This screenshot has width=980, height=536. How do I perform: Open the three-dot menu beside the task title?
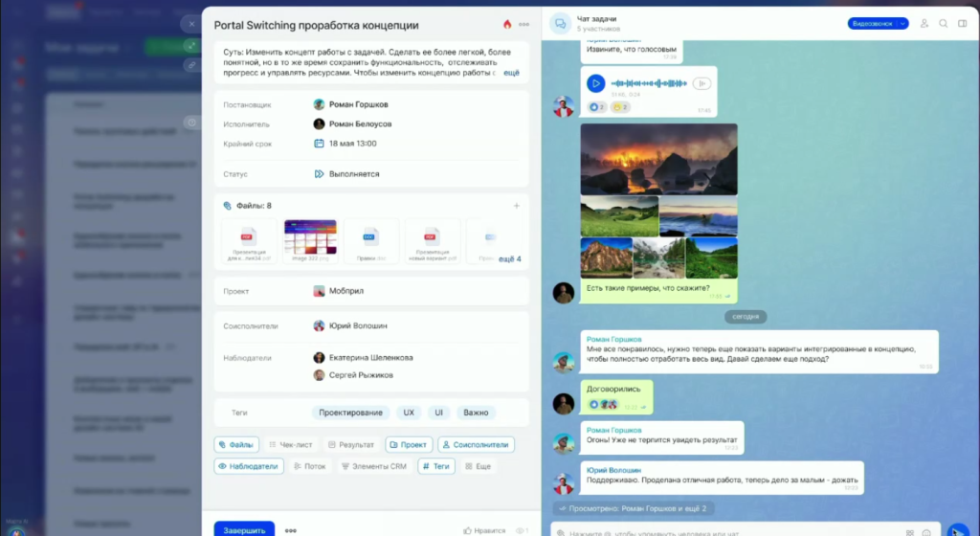pos(523,25)
